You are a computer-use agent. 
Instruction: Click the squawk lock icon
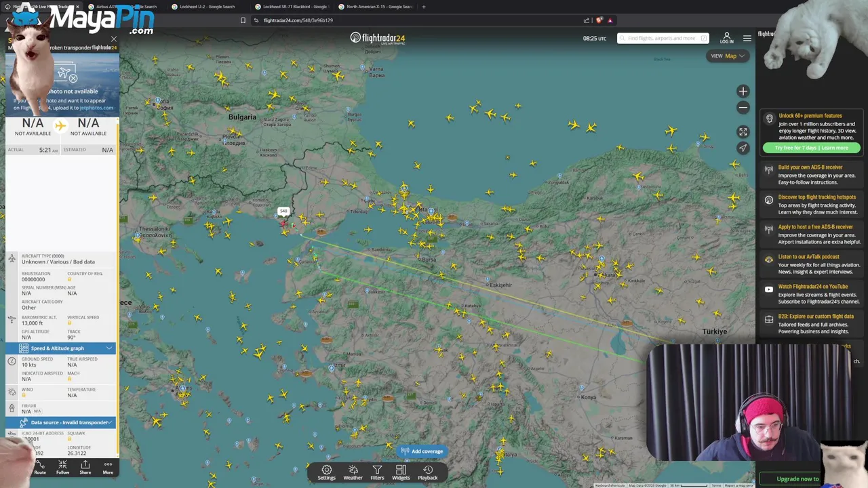pos(69,439)
